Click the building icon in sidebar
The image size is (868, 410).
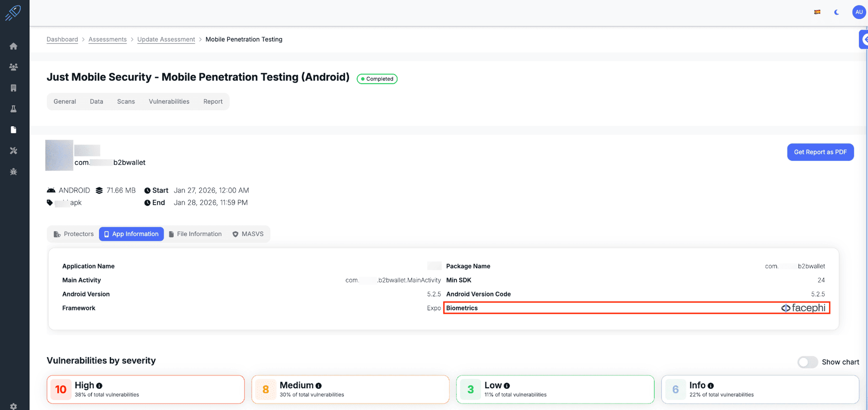[x=14, y=88]
